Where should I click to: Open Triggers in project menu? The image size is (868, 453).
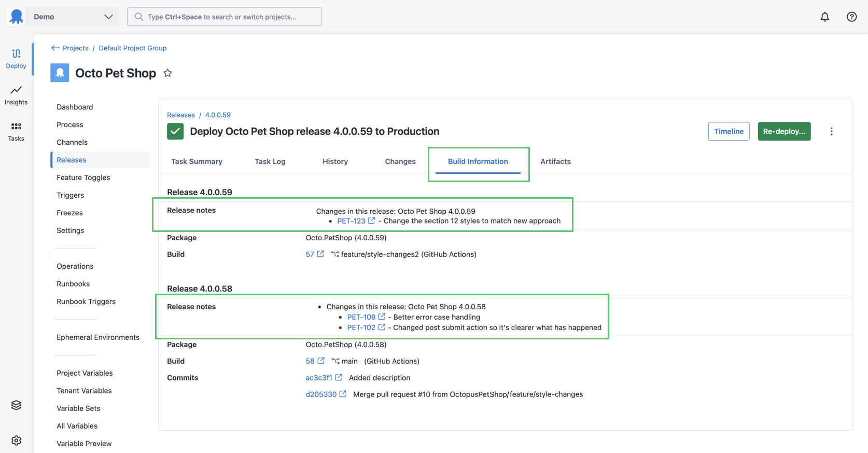71,195
